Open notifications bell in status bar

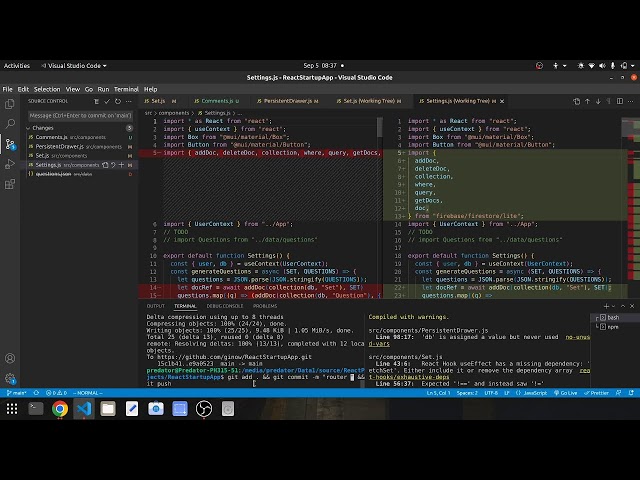(x=631, y=393)
